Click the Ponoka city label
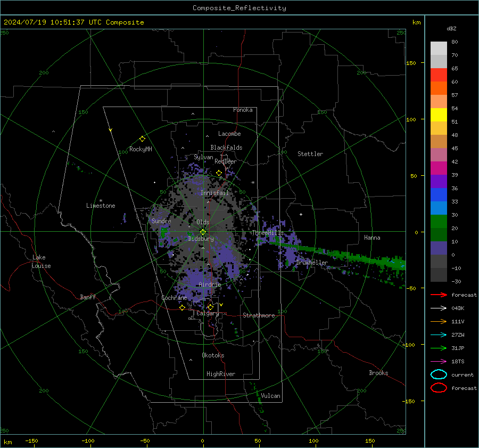This screenshot has height=448, width=479. point(243,110)
